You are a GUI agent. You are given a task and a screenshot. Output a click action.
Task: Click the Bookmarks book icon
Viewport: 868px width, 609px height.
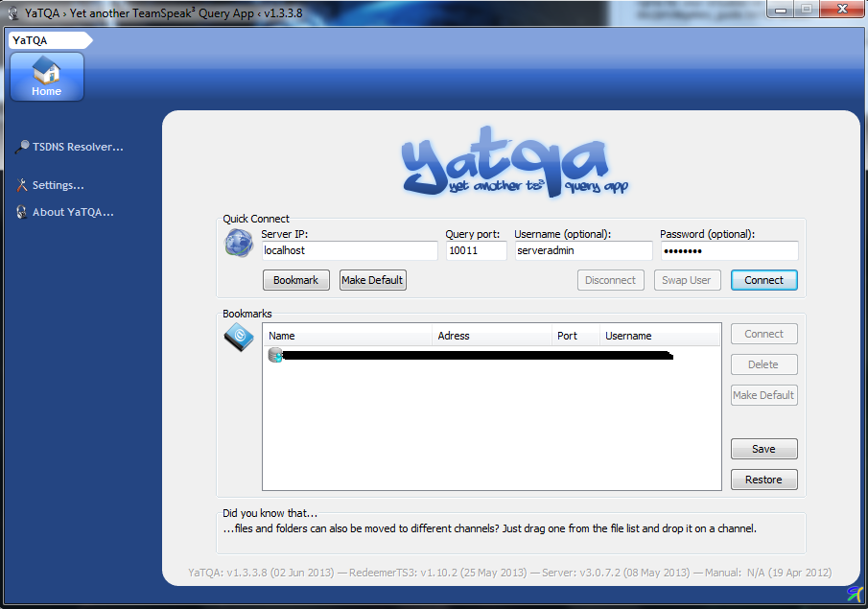tap(239, 337)
